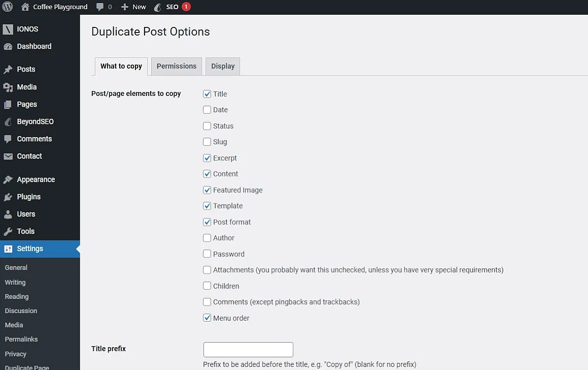
Task: Click the Comments speech bubble icon in sidebar
Action: (8, 139)
